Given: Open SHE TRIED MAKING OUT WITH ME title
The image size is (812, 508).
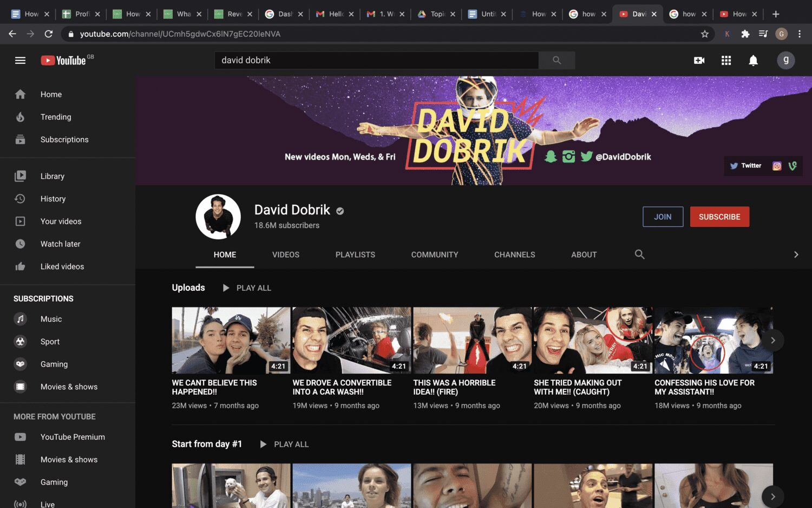Looking at the screenshot, I should pyautogui.click(x=578, y=387).
